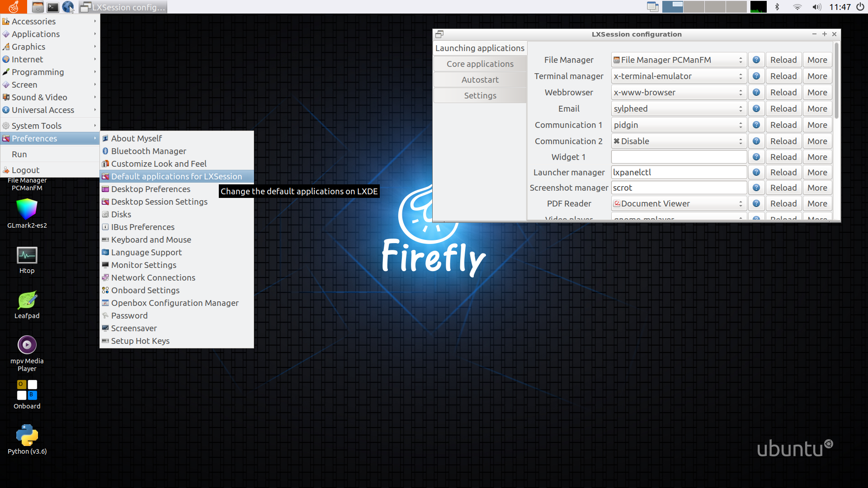This screenshot has height=488, width=868.
Task: Open the terminal panel launcher
Action: tap(53, 7)
